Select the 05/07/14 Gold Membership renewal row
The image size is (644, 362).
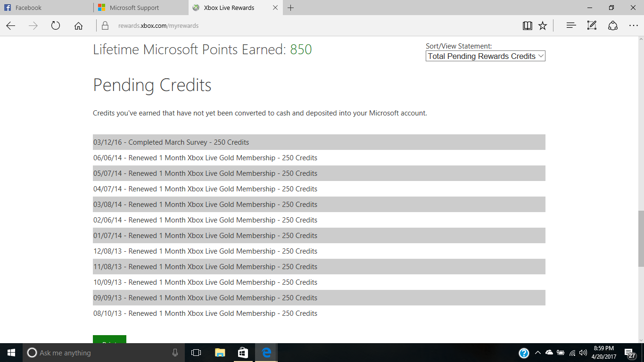pos(319,173)
